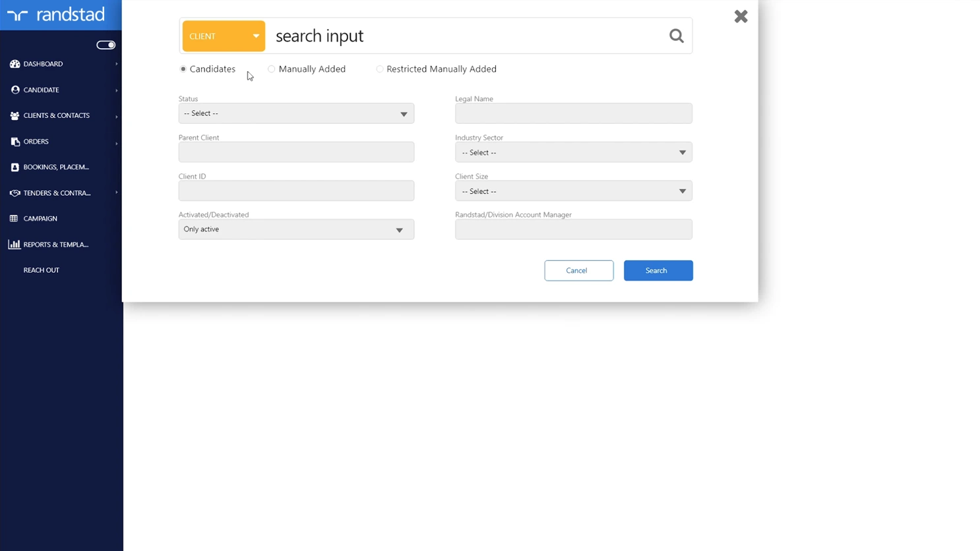Select the Manually Added radio button
Image resolution: width=980 pixels, height=551 pixels.
pos(271,69)
